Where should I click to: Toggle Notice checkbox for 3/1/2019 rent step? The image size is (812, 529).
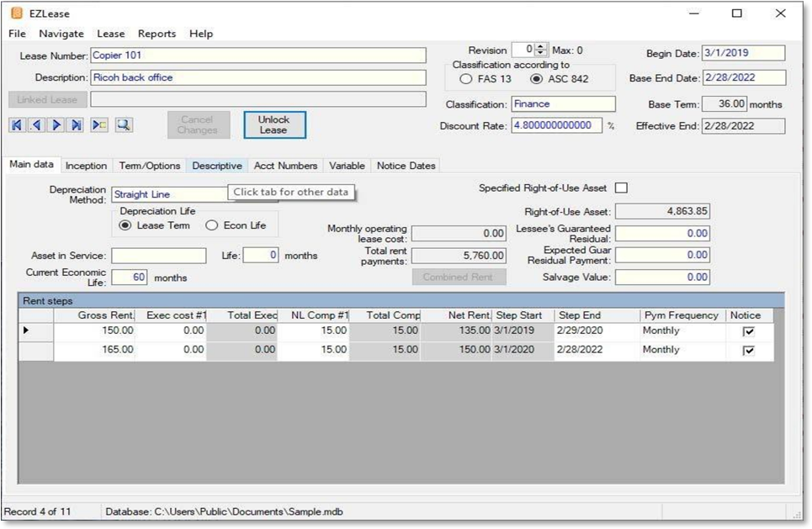(x=748, y=331)
